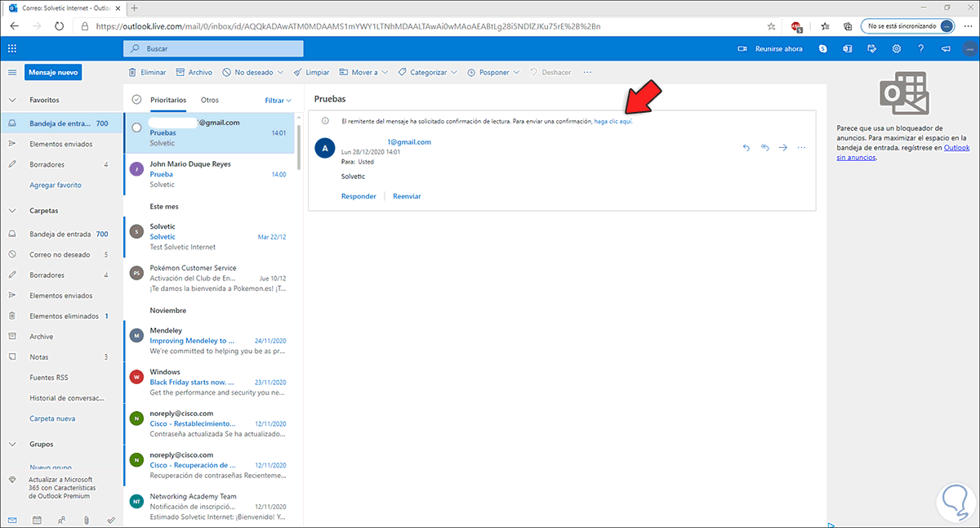This screenshot has height=528, width=980.
Task: Switch to Otros tab
Action: coord(210,100)
